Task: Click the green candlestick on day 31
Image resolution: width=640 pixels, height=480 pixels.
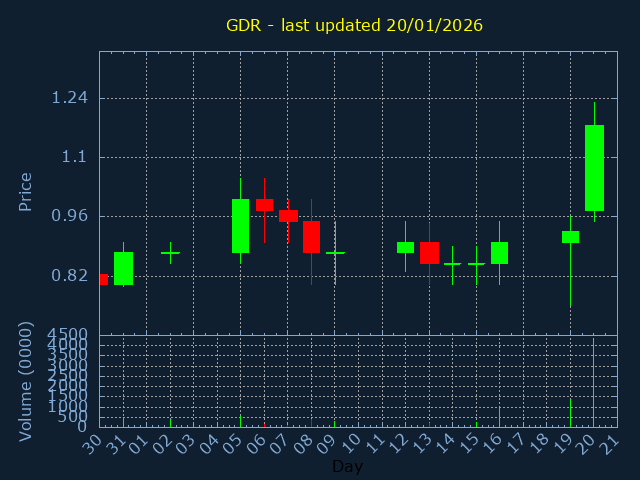Action: (123, 268)
